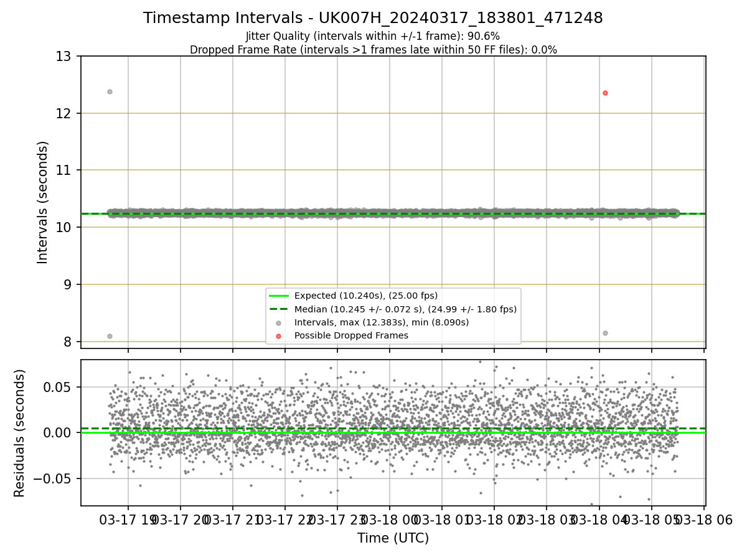The image size is (747, 560).
Task: Click the plot title 'Timestamp Intervals - UK007H_20240317_183801_471248'
Action: [373, 18]
